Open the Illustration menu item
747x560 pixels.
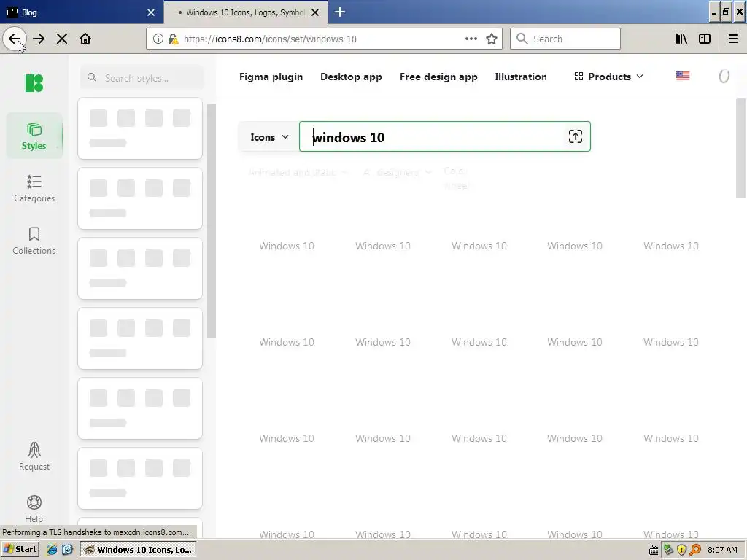point(520,77)
